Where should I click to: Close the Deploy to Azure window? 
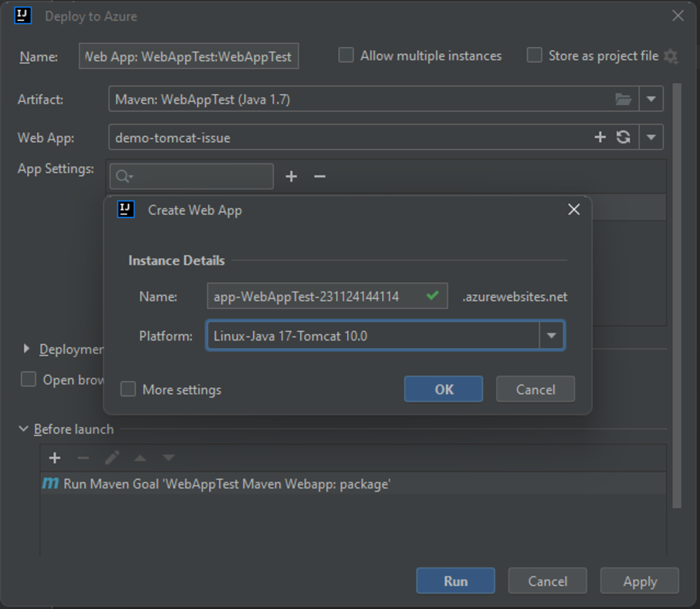pyautogui.click(x=678, y=16)
